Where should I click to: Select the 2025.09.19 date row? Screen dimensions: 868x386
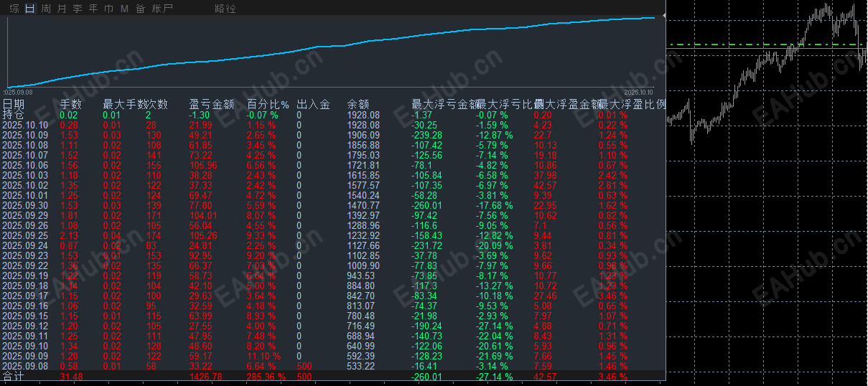[25, 276]
